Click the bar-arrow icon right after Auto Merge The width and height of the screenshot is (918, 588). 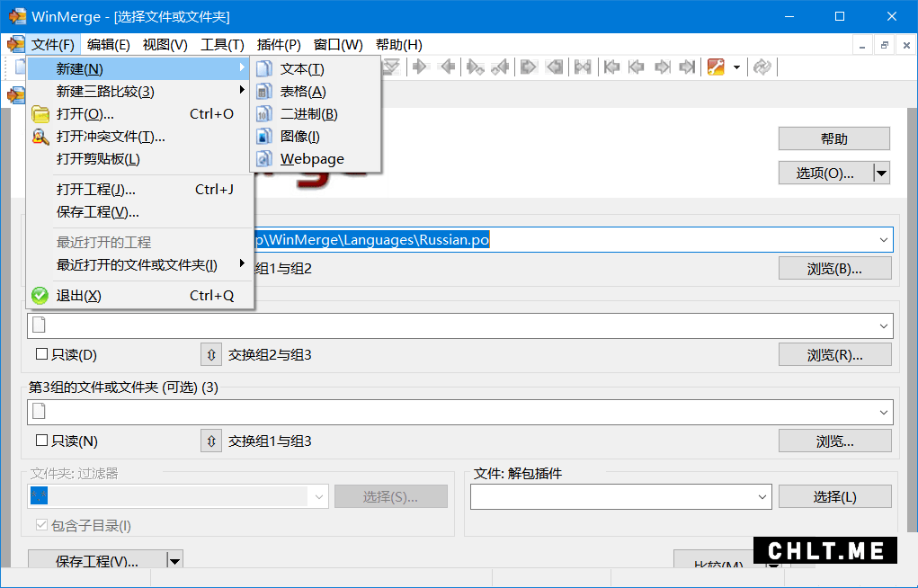tap(611, 67)
